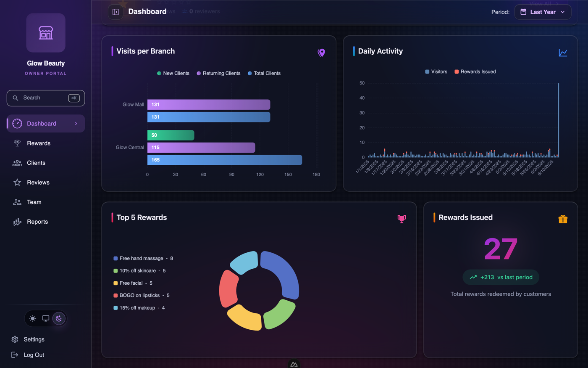The width and height of the screenshot is (588, 368).
Task: Collapse the sidebar with the panel icon
Action: click(x=115, y=12)
